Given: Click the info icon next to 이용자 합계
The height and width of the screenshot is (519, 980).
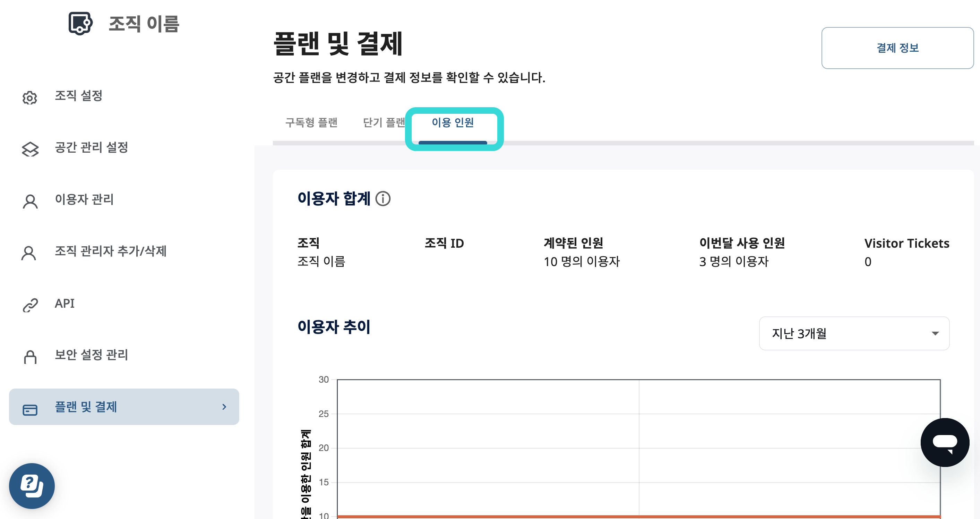Looking at the screenshot, I should [383, 199].
